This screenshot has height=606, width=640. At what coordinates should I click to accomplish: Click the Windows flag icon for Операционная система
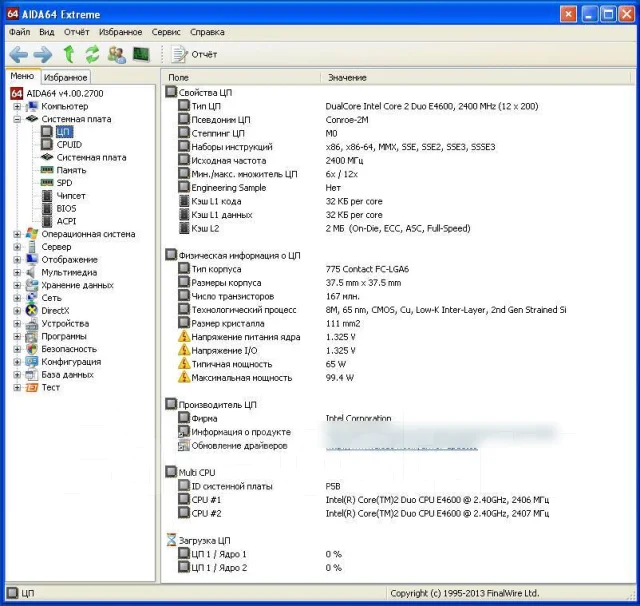(x=31, y=234)
